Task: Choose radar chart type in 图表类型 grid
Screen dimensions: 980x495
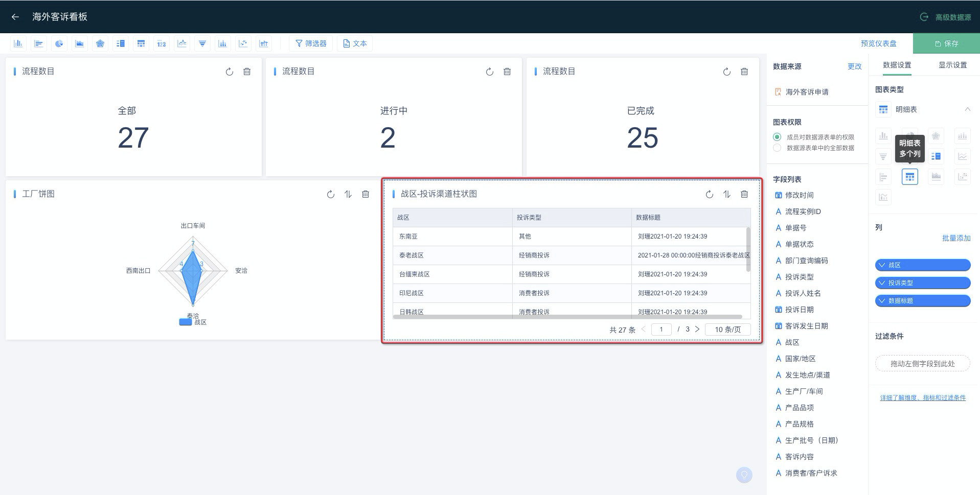Action: [936, 136]
